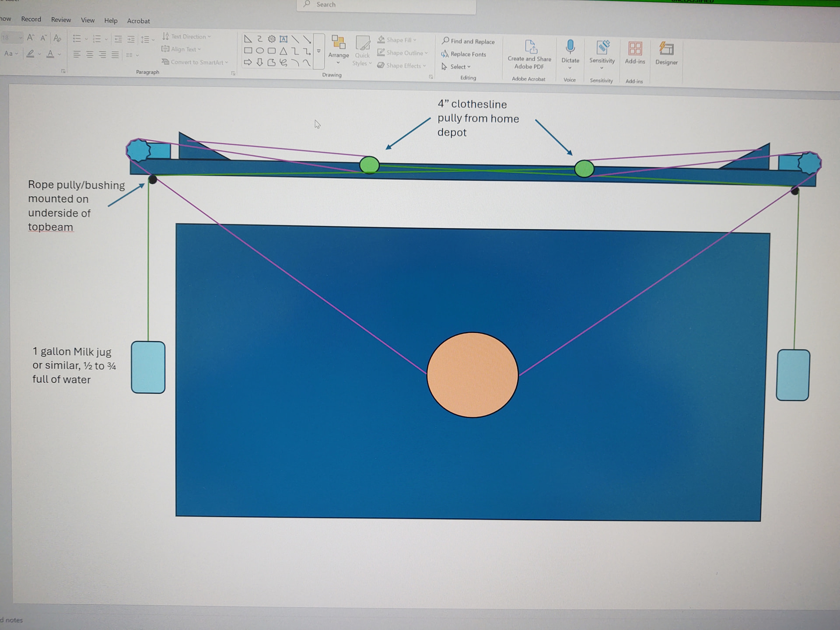Viewport: 840px width, 630px height.
Task: Click the Dictate microphone icon
Action: tap(570, 47)
